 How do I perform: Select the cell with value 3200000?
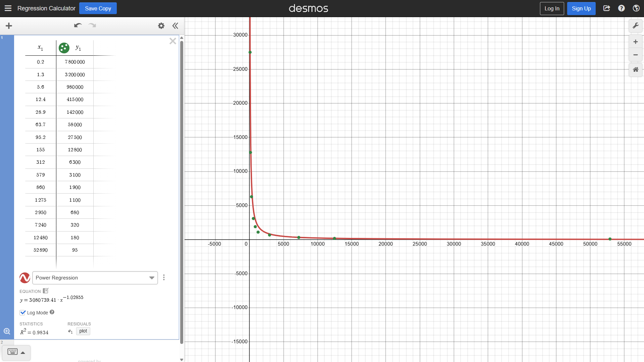75,74
